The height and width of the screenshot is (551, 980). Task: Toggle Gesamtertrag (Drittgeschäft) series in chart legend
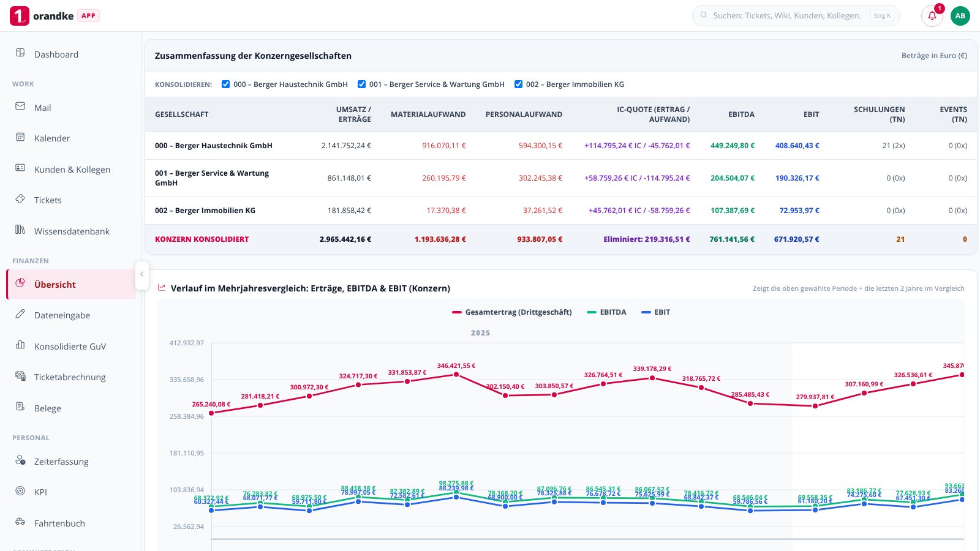(x=512, y=312)
